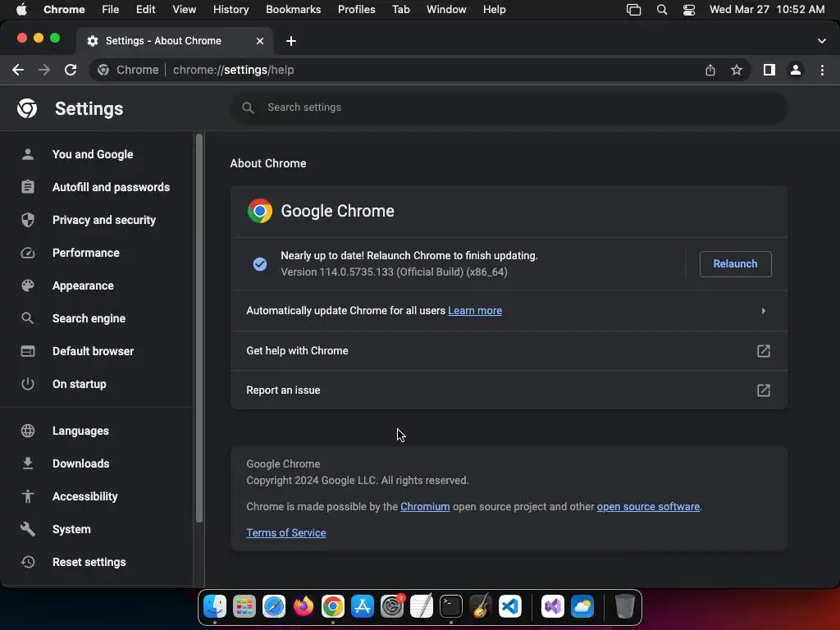Click the date and time in menu bar
Image resolution: width=840 pixels, height=630 pixels.
click(767, 10)
